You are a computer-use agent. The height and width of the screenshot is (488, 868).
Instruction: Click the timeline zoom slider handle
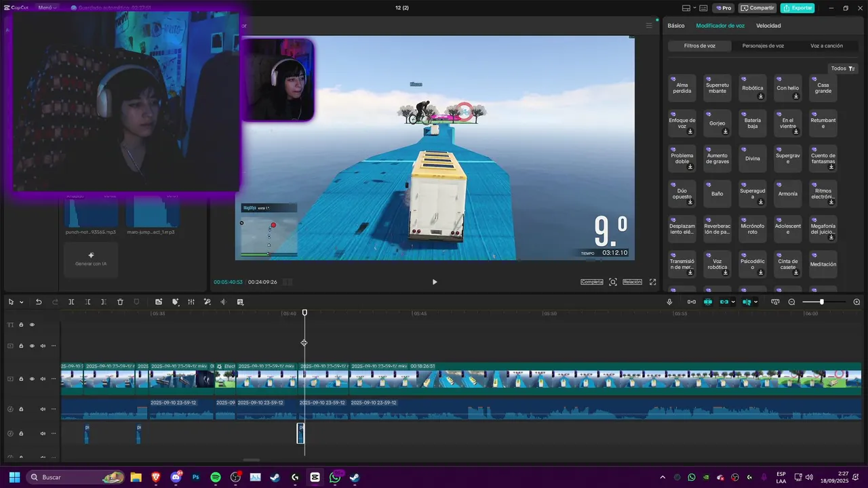click(821, 302)
